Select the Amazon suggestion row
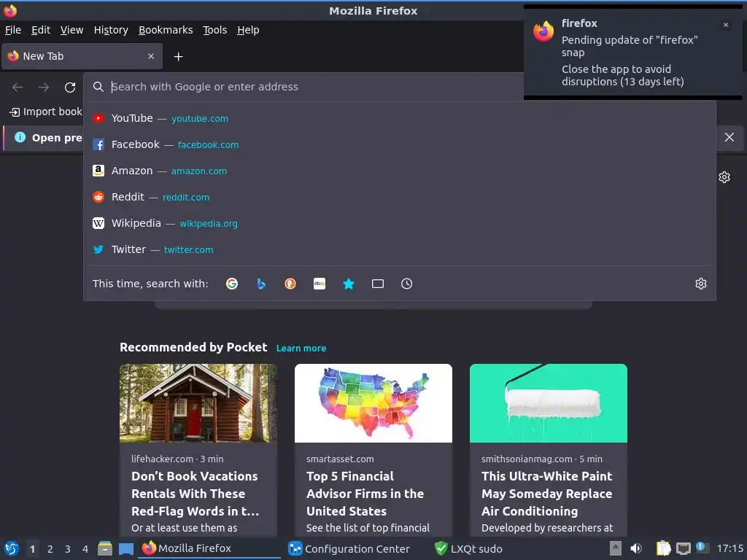This screenshot has height=560, width=747. tap(400, 171)
